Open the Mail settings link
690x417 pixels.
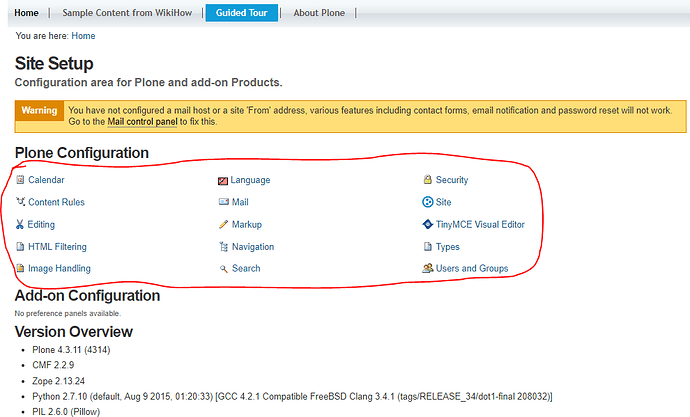240,202
